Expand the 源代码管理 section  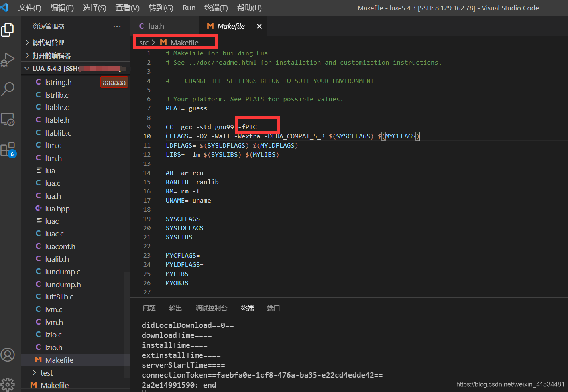click(x=76, y=43)
